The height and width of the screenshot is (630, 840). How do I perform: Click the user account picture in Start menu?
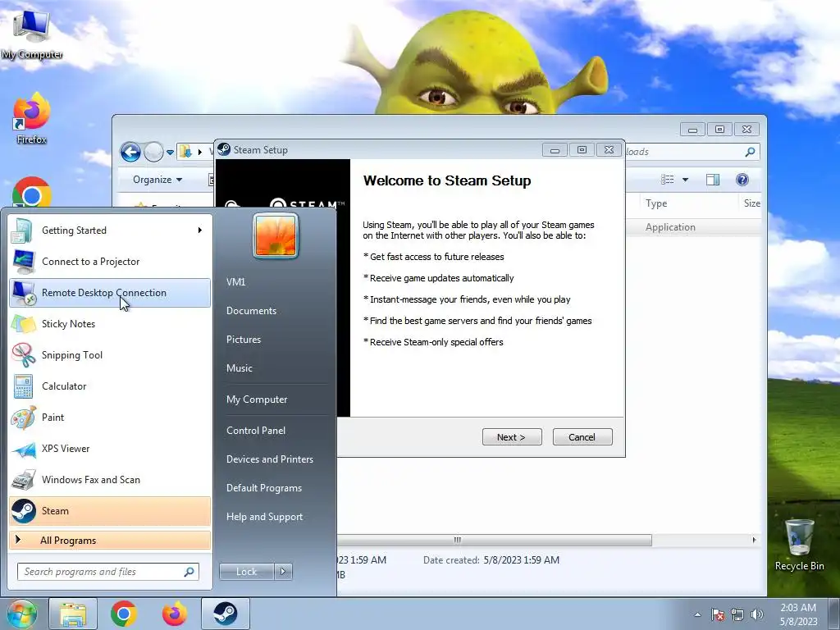point(276,235)
